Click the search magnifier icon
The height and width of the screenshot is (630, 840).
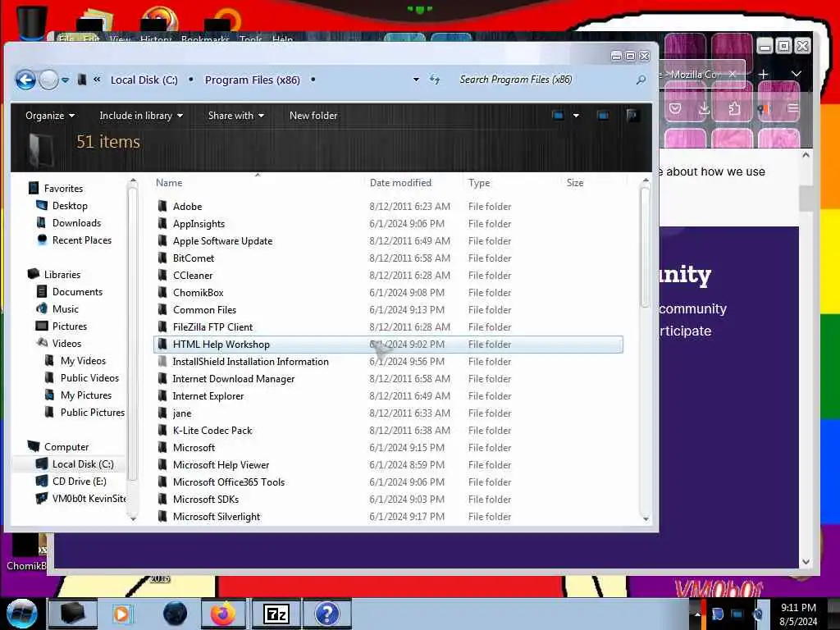point(641,80)
